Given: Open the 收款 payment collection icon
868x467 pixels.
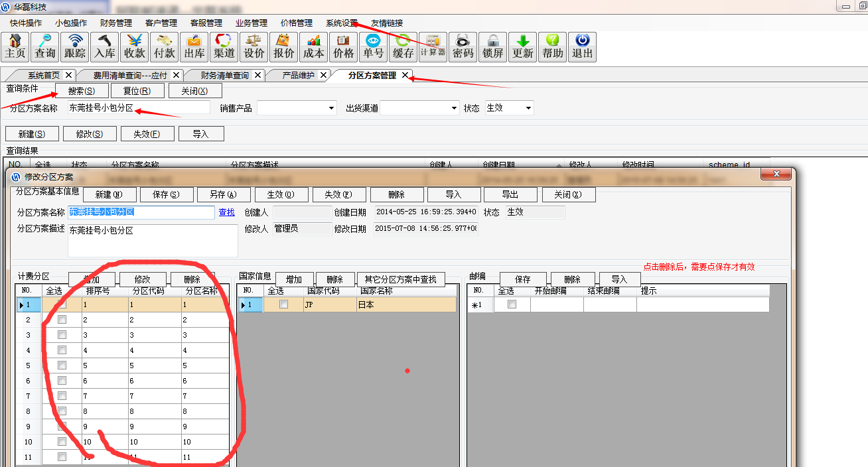Looking at the screenshot, I should pos(135,47).
